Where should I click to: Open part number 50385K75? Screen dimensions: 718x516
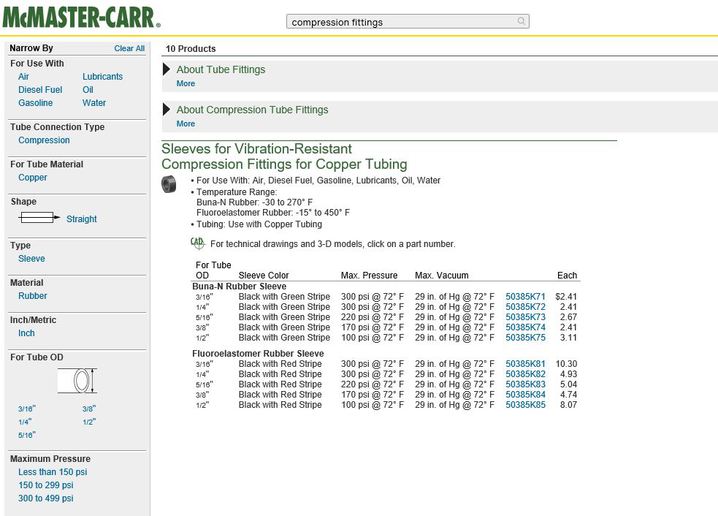point(525,337)
